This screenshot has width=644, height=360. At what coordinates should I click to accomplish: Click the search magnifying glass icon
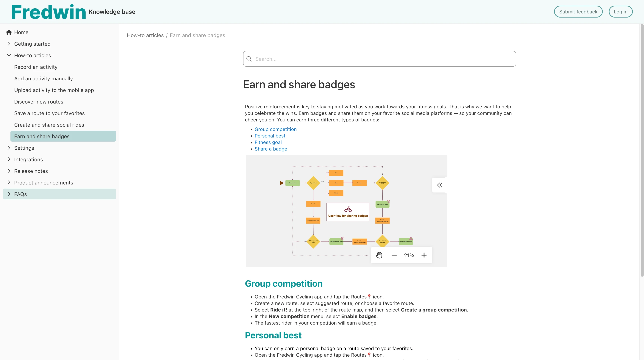coord(249,59)
